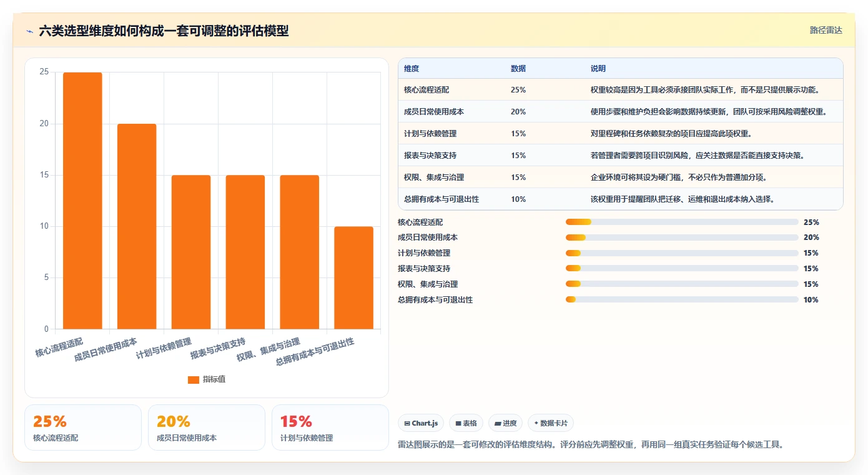Click the 10% label after the last progress bar
The width and height of the screenshot is (868, 475).
[x=811, y=300]
